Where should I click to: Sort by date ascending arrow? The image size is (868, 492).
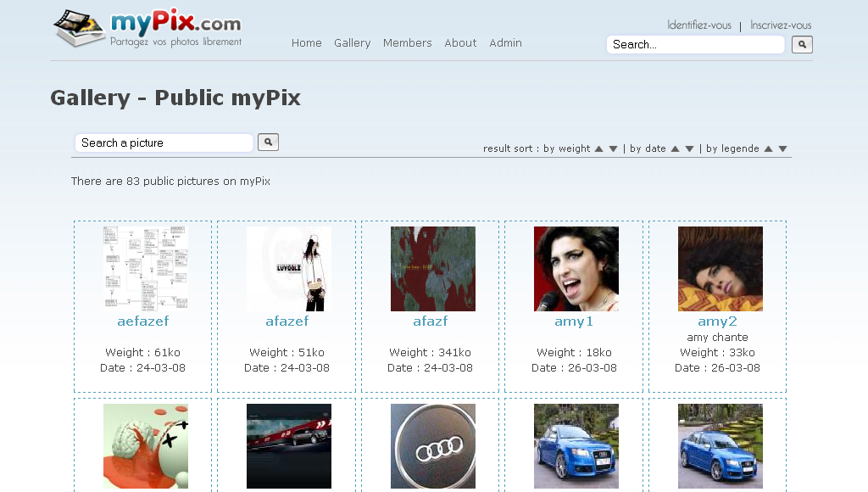coord(676,148)
